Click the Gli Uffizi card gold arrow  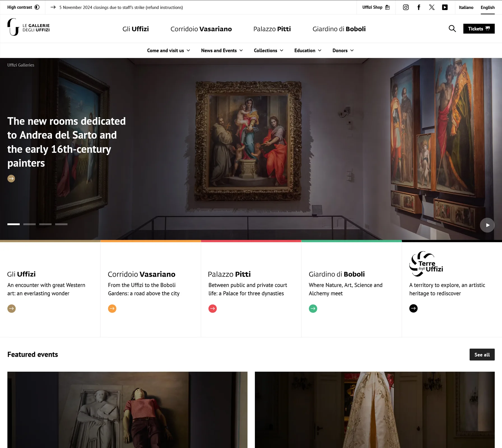[x=11, y=309]
